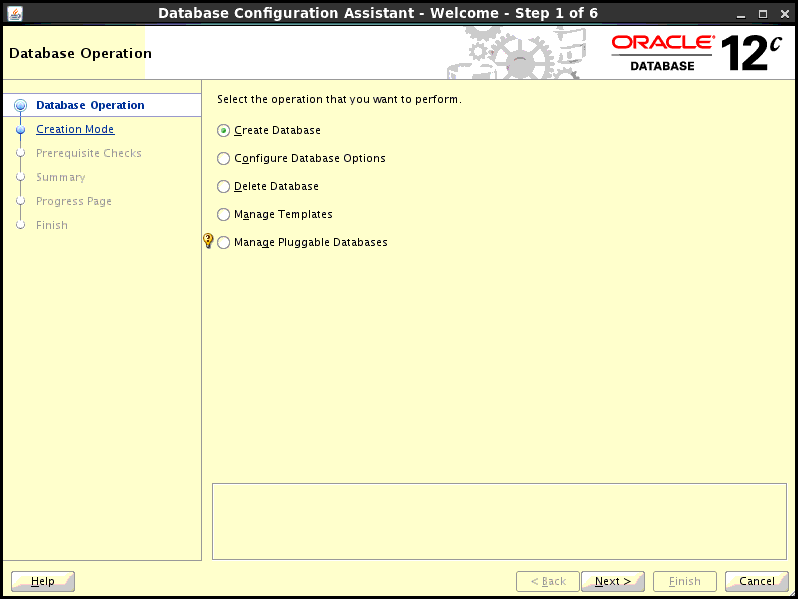The height and width of the screenshot is (599, 798).
Task: Click the Creation Mode step bullet icon
Action: (20, 130)
